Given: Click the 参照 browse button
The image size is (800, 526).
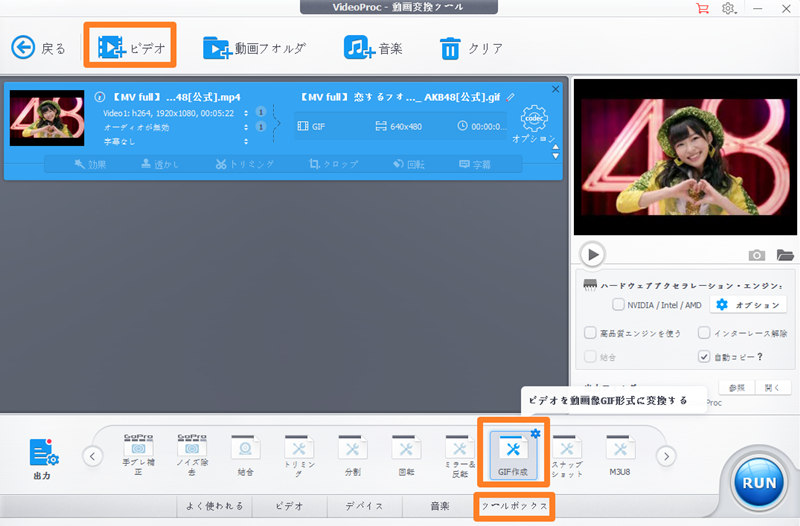Looking at the screenshot, I should (x=736, y=388).
